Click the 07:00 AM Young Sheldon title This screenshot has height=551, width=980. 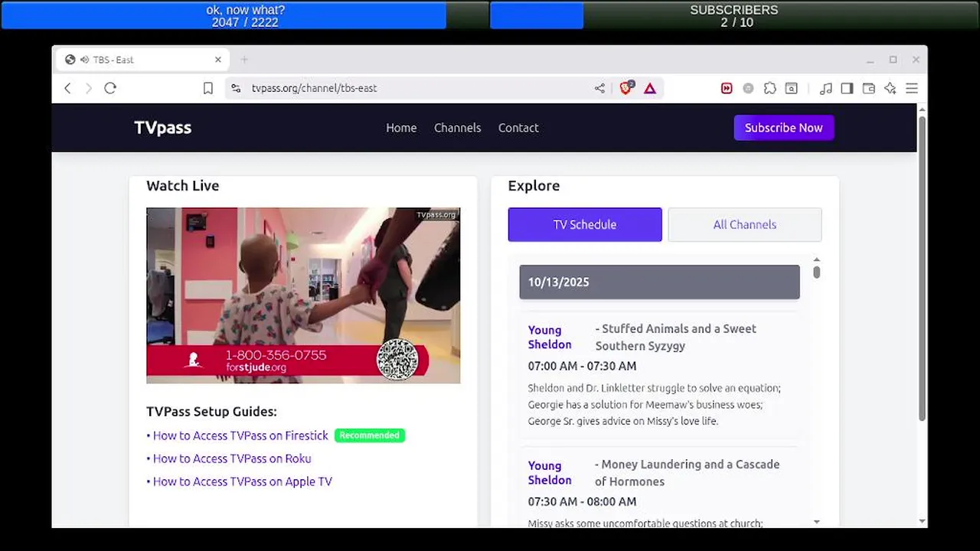[x=550, y=337]
